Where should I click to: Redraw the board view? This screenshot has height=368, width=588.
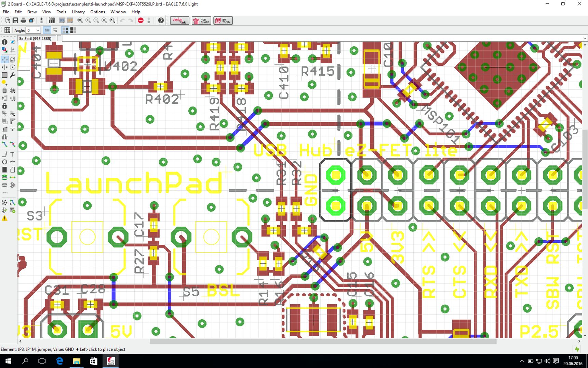click(104, 21)
